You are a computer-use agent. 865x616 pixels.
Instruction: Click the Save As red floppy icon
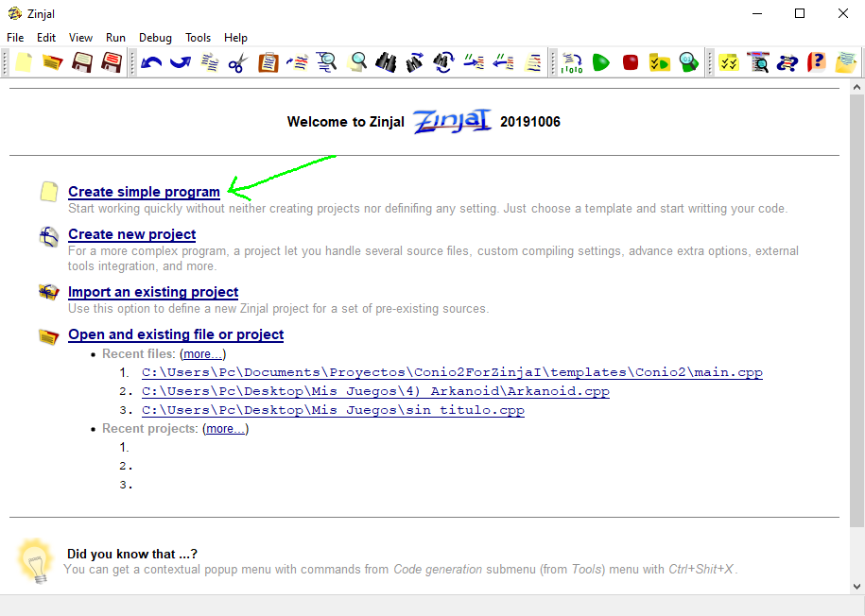tap(112, 62)
